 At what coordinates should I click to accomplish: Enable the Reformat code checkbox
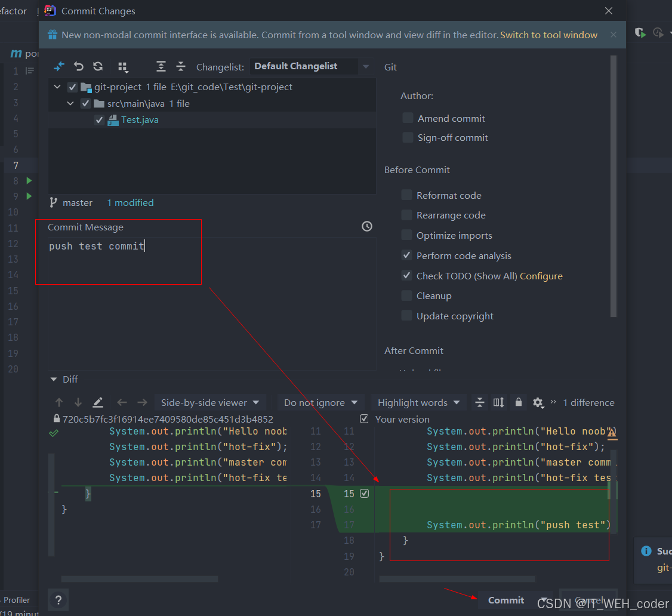click(406, 195)
